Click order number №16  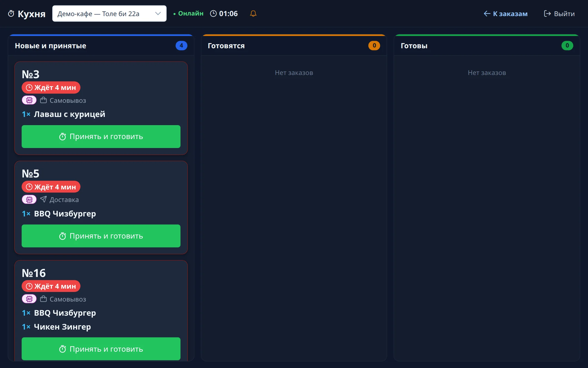tap(34, 273)
